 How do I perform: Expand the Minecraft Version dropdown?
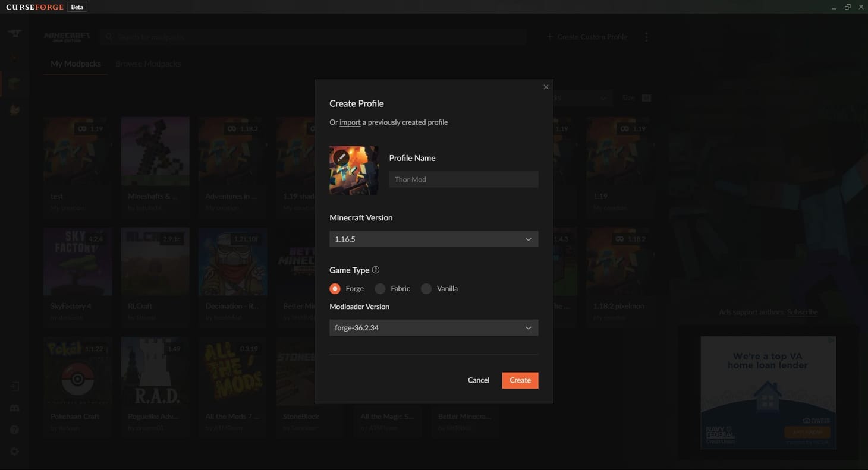pos(433,239)
